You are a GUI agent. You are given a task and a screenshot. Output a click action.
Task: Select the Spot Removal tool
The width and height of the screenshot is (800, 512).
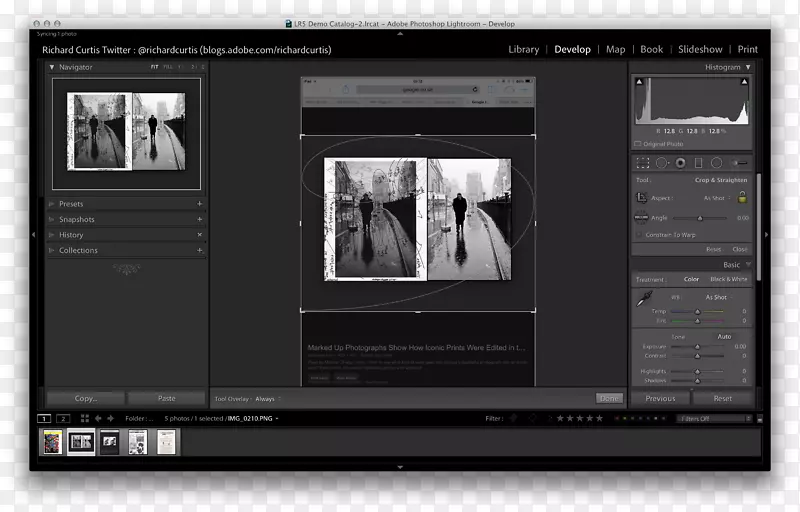[x=662, y=163]
